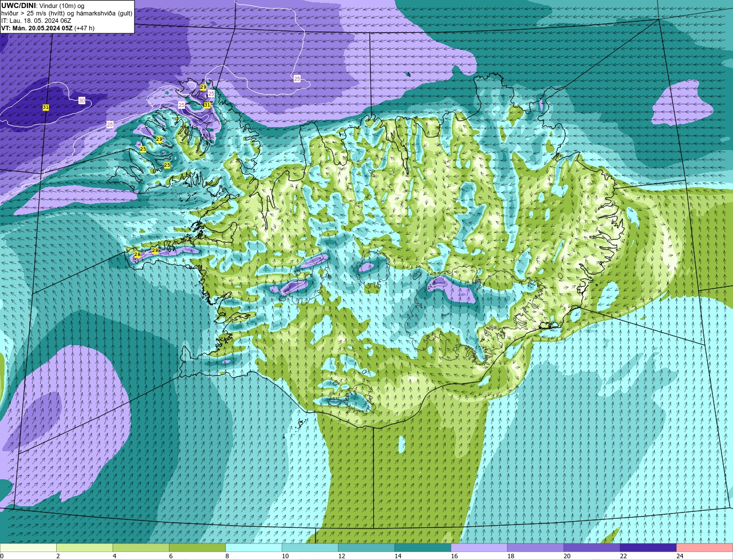Click the medium purple 18–20 m/s legend swatch
This screenshot has width=733, height=560.
pos(535,548)
